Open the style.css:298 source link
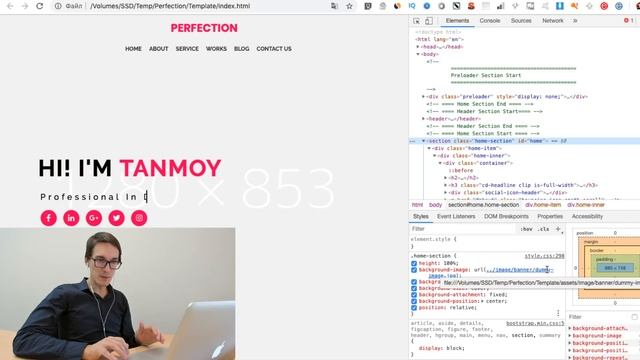640x360 pixels. (544, 256)
